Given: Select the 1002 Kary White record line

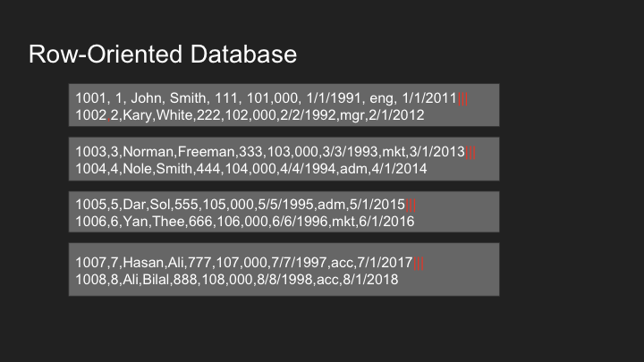Looking at the screenshot, I should click(250, 115).
